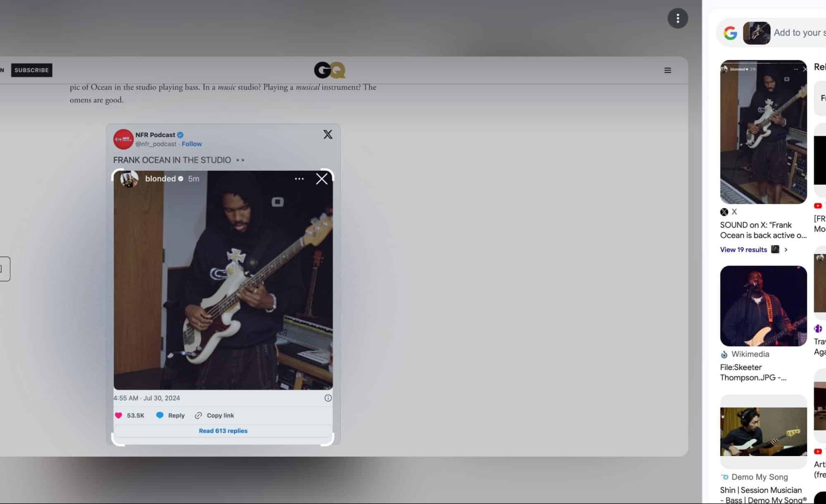This screenshot has width=826, height=504.
Task: Open the SOUND on X image result
Action: point(763,132)
